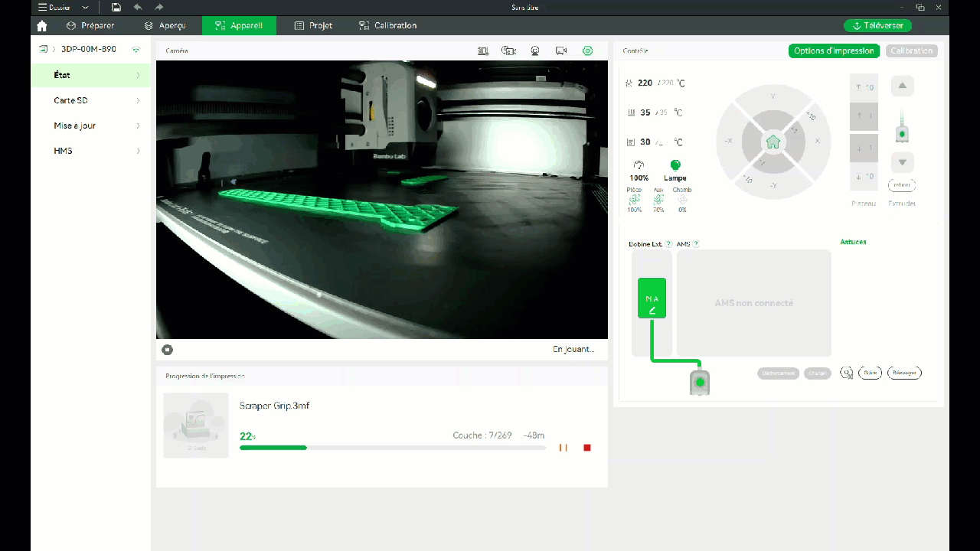Open the Mise à jour section
The image size is (980, 551).
tap(90, 126)
